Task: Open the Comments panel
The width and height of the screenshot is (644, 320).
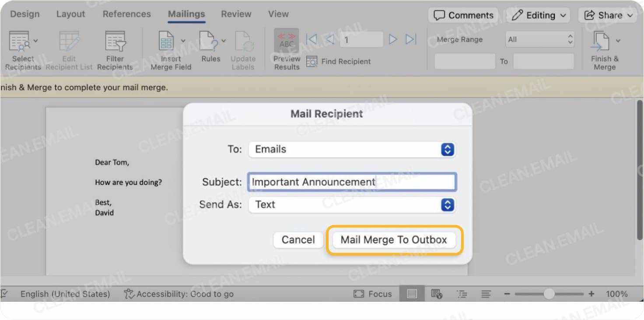Action: 463,15
